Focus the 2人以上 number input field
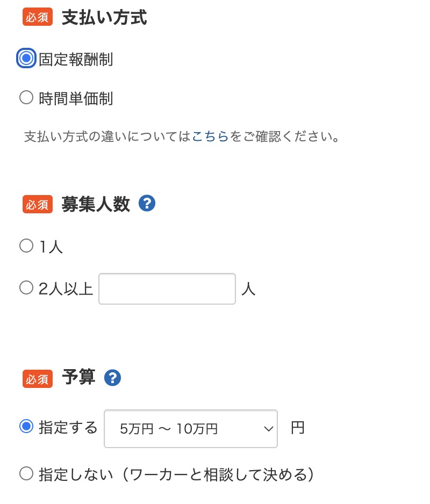This screenshot has height=504, width=430. (167, 289)
